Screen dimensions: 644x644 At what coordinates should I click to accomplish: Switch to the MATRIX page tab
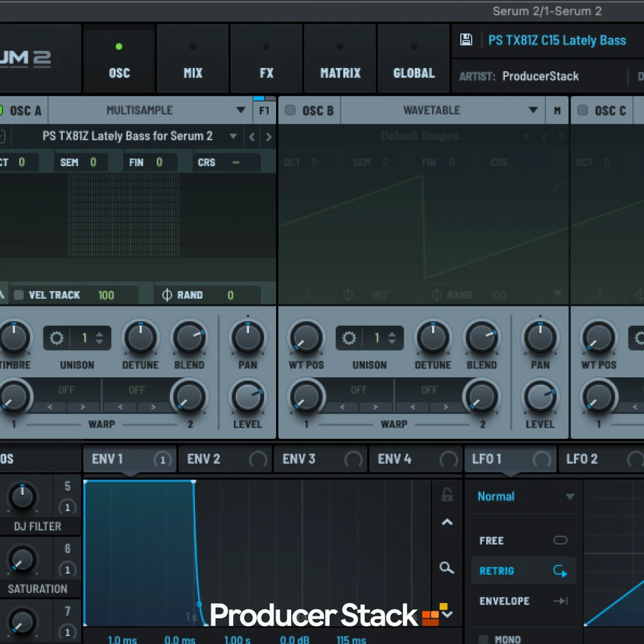pyautogui.click(x=340, y=58)
